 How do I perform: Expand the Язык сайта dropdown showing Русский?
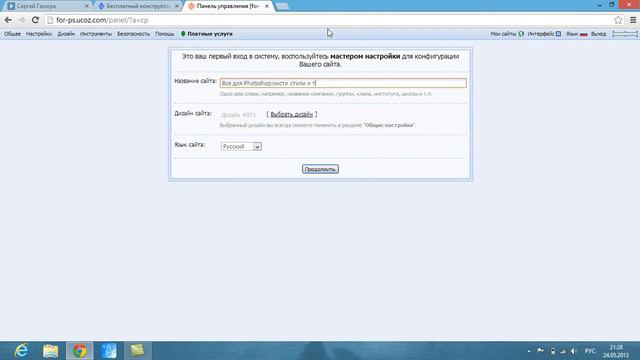tap(241, 146)
